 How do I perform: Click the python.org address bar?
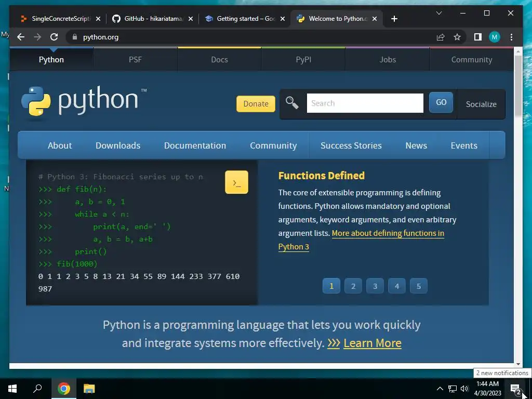click(251, 37)
